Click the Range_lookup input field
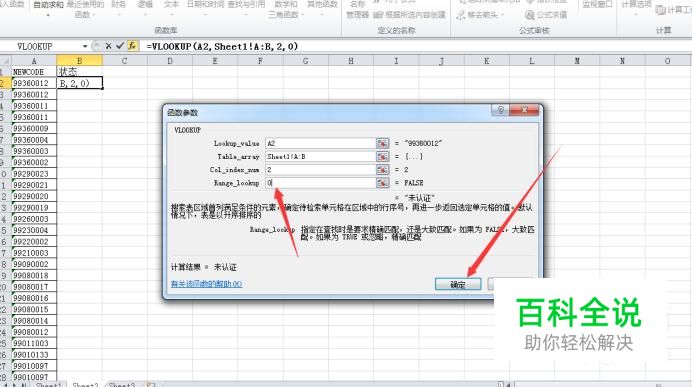 pyautogui.click(x=320, y=183)
